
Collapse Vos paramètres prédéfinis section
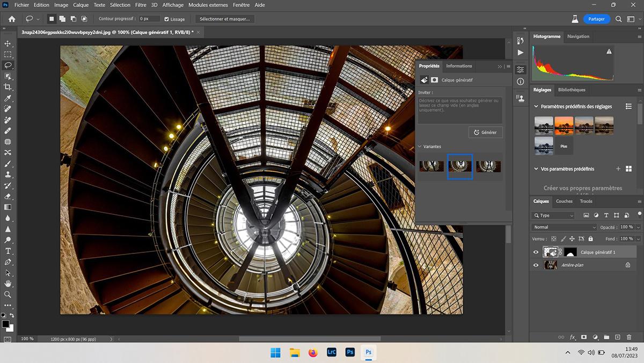(x=536, y=169)
